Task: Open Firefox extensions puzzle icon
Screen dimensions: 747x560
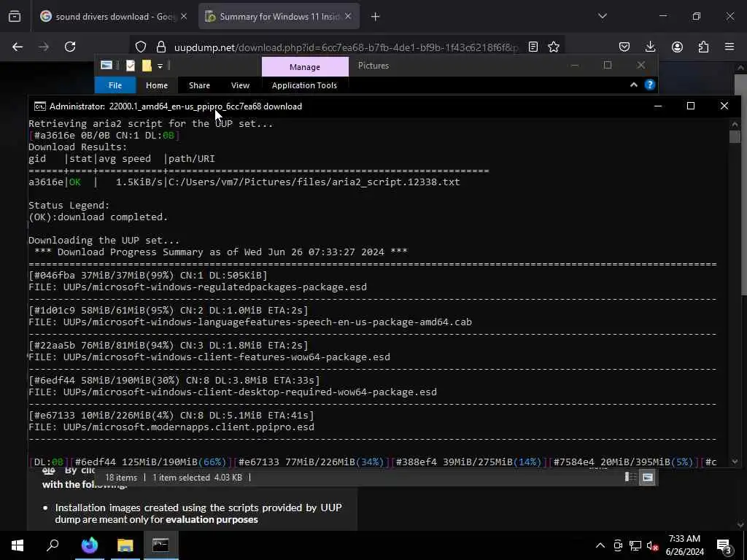Action: click(x=703, y=47)
